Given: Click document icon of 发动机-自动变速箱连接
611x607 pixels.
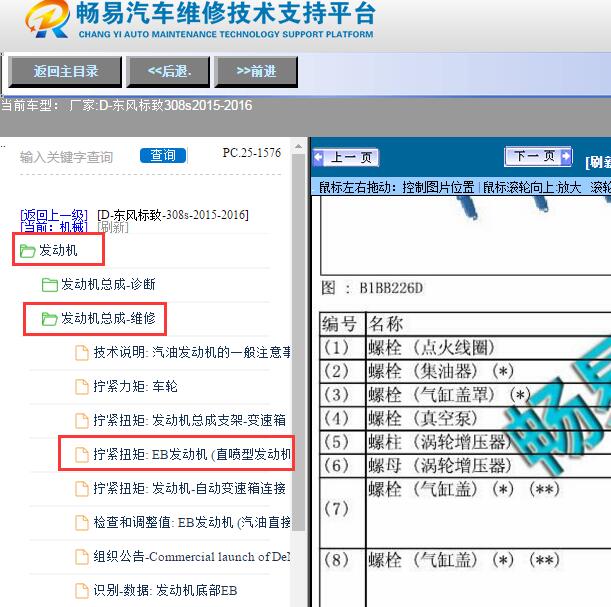Looking at the screenshot, I should click(81, 489).
